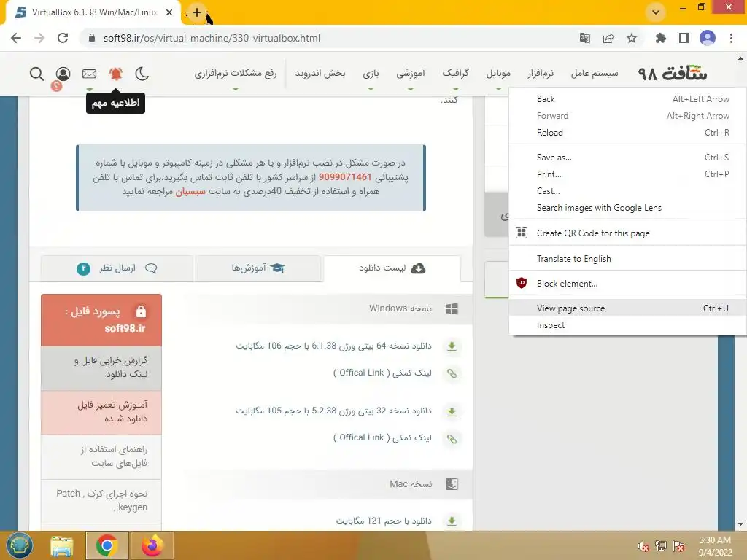Choose Reload in the context menu

point(627,133)
